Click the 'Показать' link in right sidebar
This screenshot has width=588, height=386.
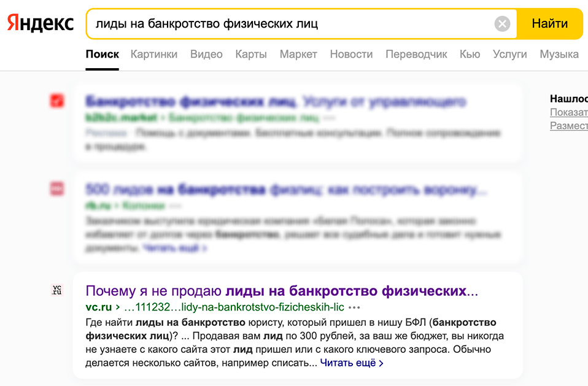569,112
